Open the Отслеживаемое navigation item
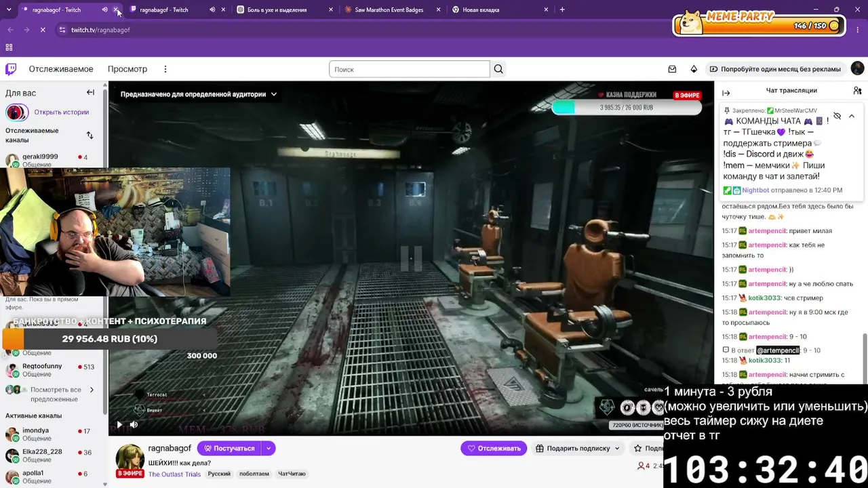Image resolution: width=868 pixels, height=488 pixels. pyautogui.click(x=61, y=69)
